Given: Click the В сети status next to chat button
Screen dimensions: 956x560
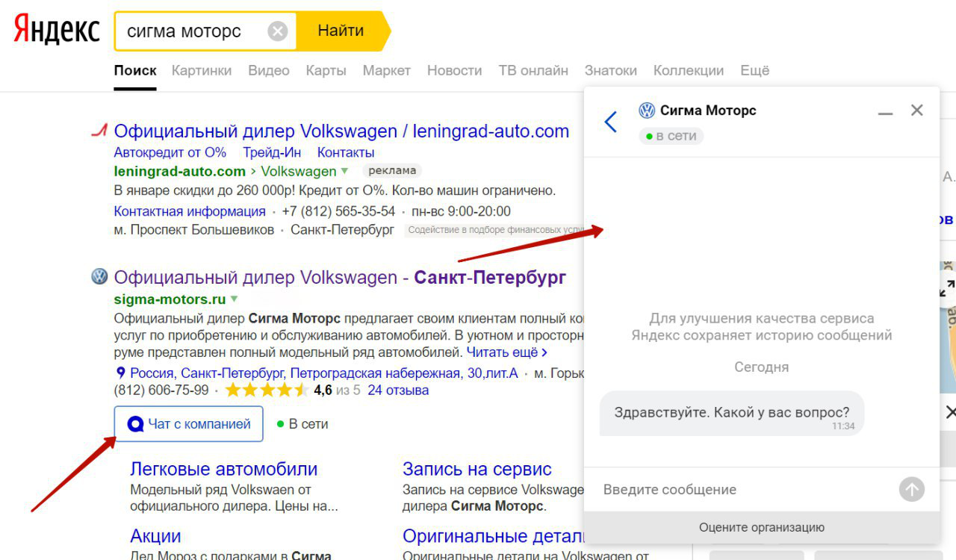Looking at the screenshot, I should click(x=302, y=424).
